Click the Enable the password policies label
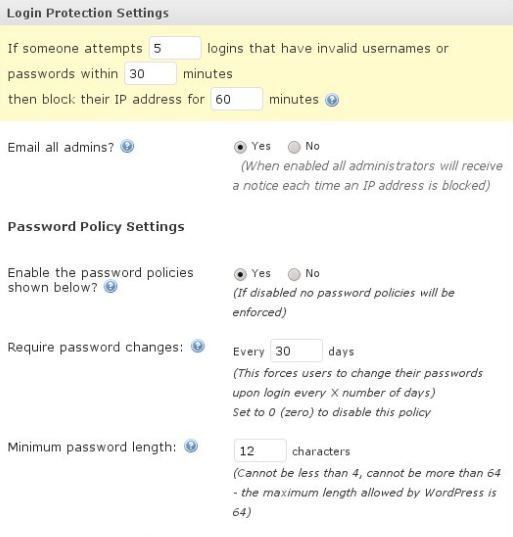Screen dimensions: 513x537 [x=100, y=280]
